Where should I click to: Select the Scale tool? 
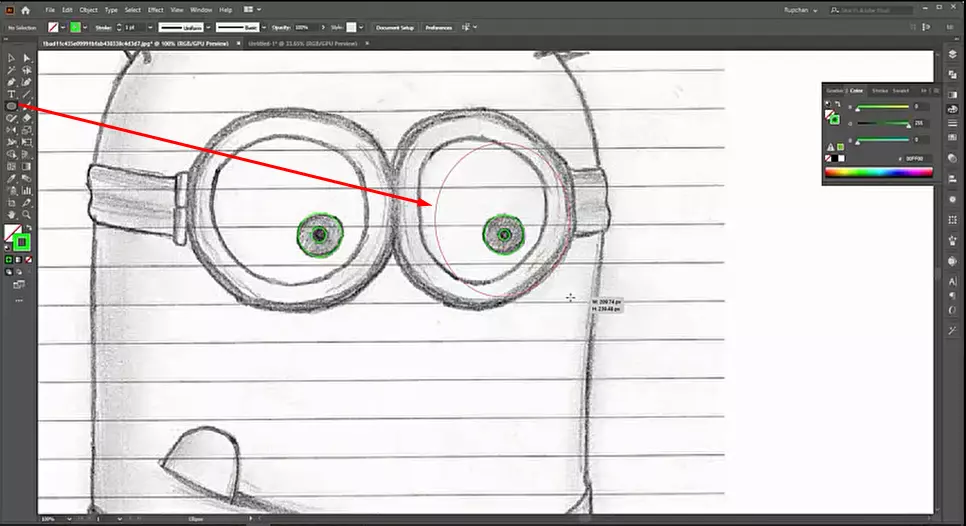[26, 130]
